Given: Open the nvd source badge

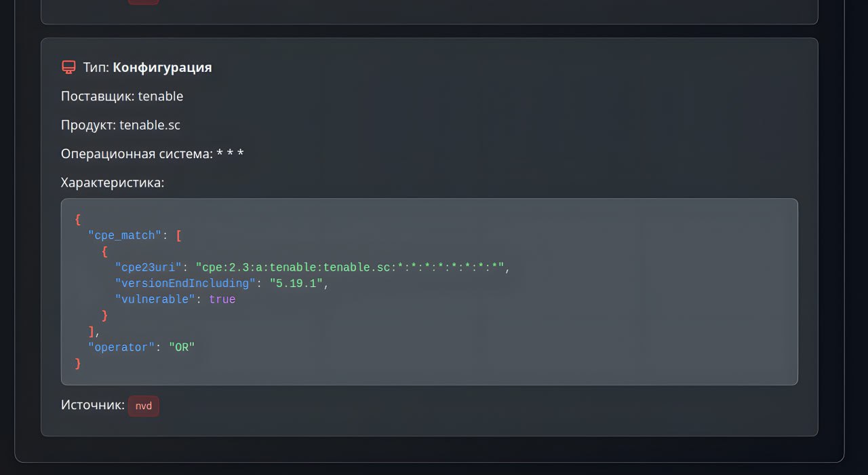Looking at the screenshot, I should pyautogui.click(x=144, y=406).
